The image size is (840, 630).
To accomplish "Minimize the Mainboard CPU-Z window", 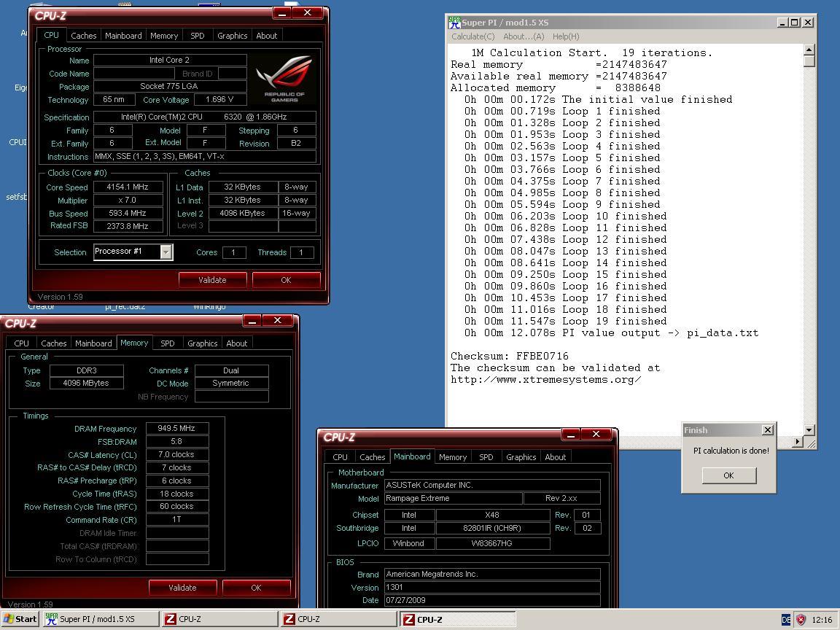I will [571, 435].
